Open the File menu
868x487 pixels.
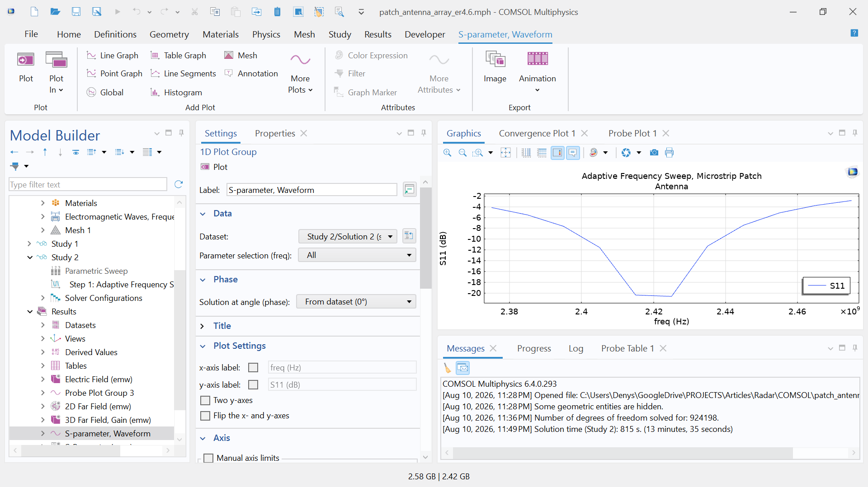click(31, 34)
